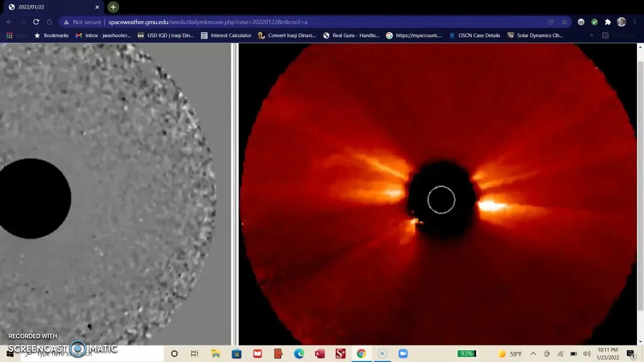The image size is (644, 362).
Task: Click the red COR2 coronagraph image
Action: (437, 194)
